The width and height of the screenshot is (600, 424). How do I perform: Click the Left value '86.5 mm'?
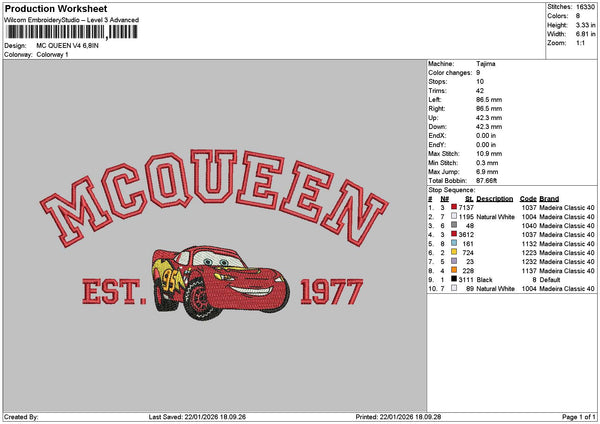(489, 100)
